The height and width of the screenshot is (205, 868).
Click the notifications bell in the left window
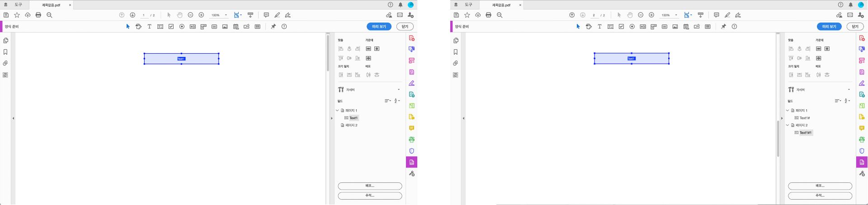pos(401,5)
